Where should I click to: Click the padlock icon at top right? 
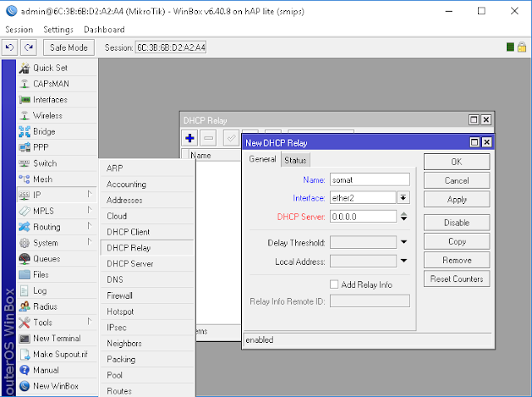point(522,47)
